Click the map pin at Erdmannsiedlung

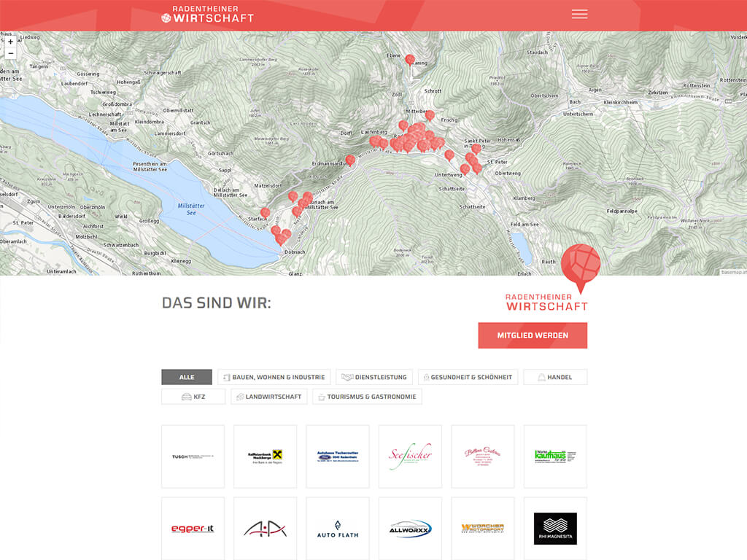pos(350,159)
